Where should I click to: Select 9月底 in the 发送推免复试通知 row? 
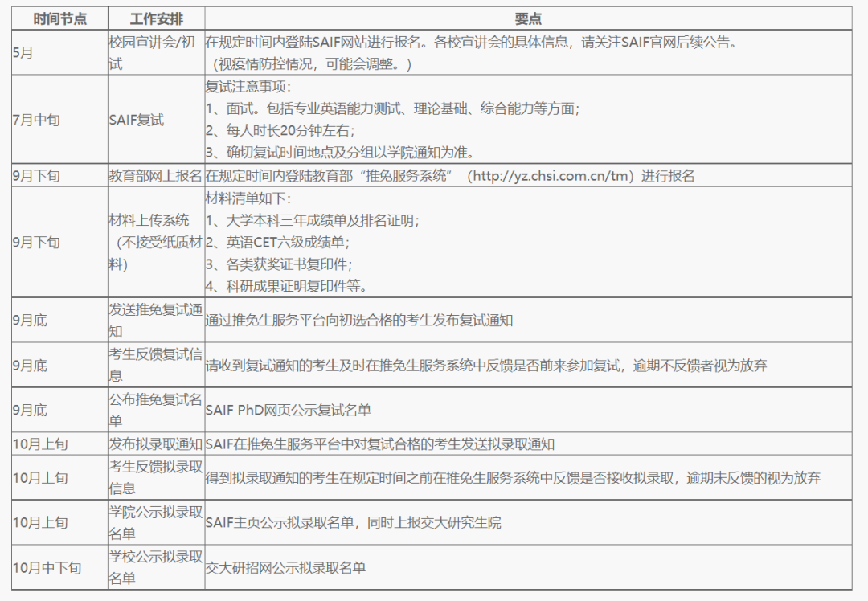[59, 321]
